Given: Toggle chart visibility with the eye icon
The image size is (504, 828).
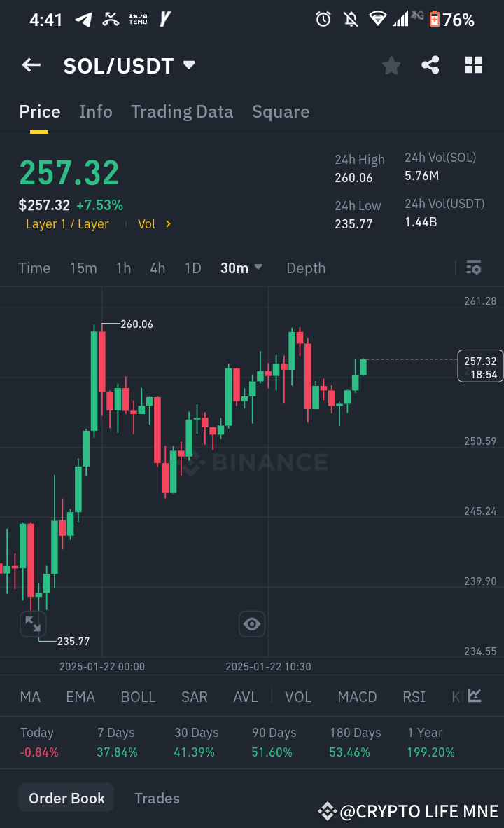Looking at the screenshot, I should [x=251, y=623].
